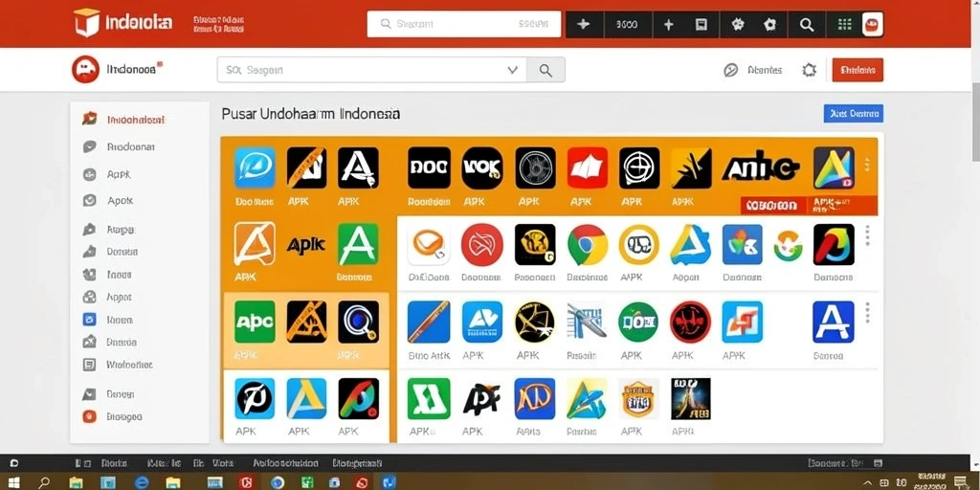Click the orange cube site logo
Screen dimensions: 980x490
86,23
